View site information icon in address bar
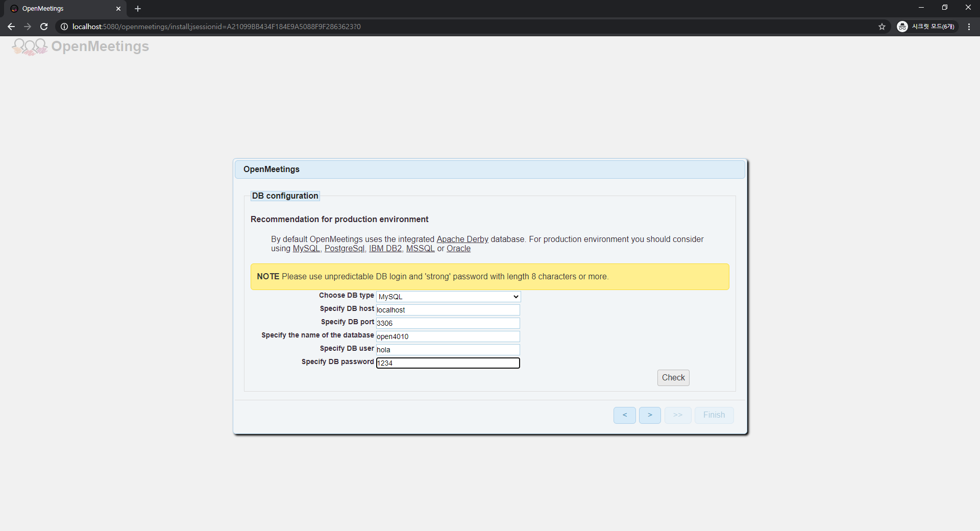980x531 pixels. pyautogui.click(x=64, y=27)
